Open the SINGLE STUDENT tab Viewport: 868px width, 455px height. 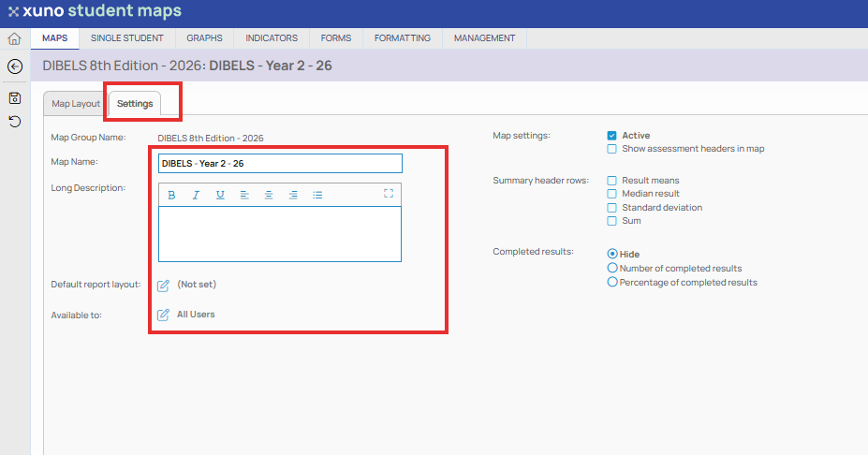pos(126,38)
